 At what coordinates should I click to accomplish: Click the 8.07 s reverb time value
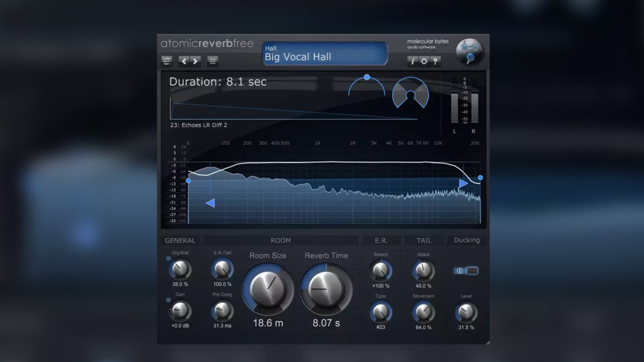[x=326, y=323]
